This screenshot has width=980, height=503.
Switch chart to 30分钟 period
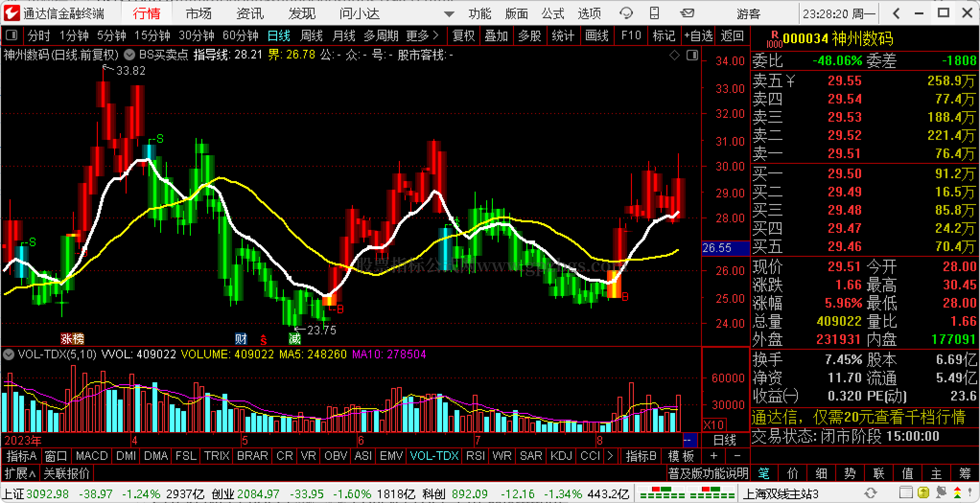click(196, 36)
